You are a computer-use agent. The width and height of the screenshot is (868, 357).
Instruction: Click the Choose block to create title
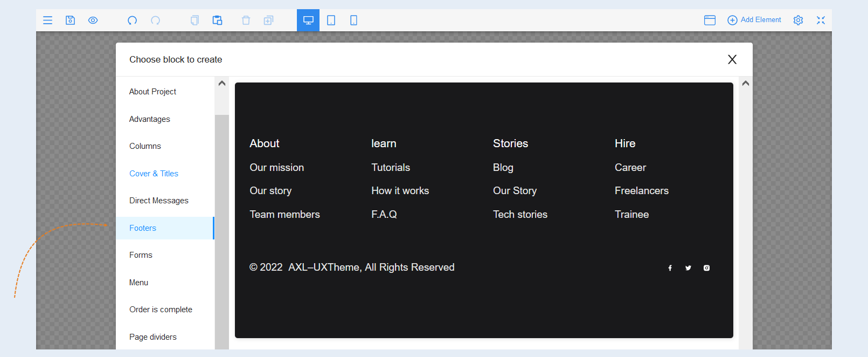tap(176, 59)
